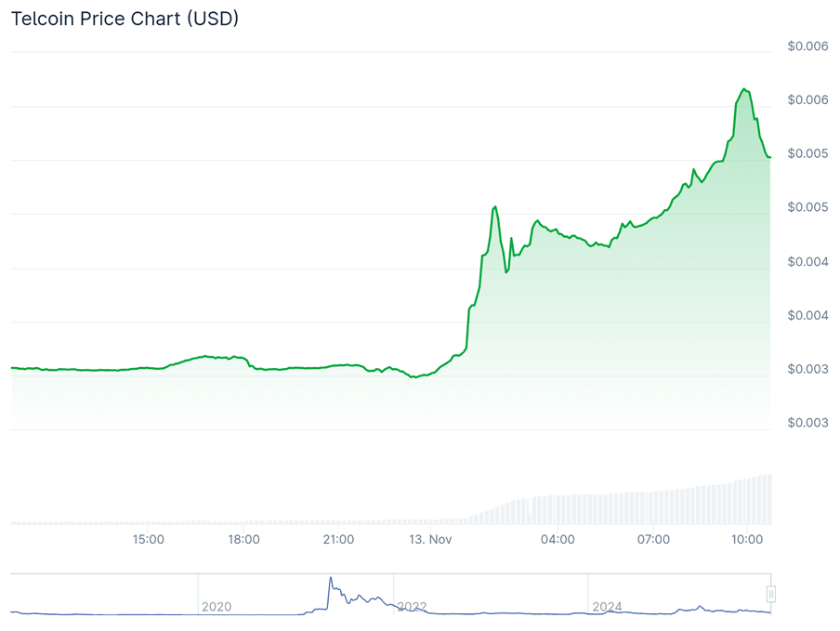Click the tallest volume bars at far right
Image resolution: width=840 pixels, height=631 pixels.
766,500
